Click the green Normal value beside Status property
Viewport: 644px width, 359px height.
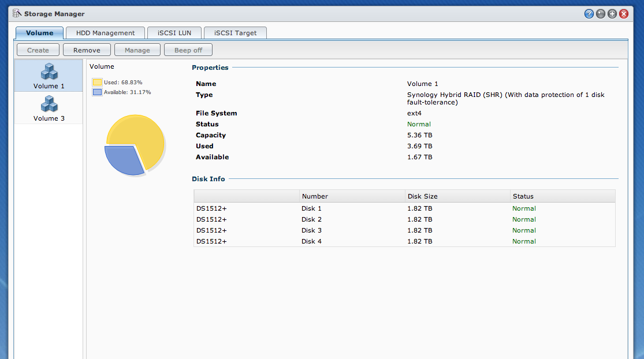(x=419, y=124)
